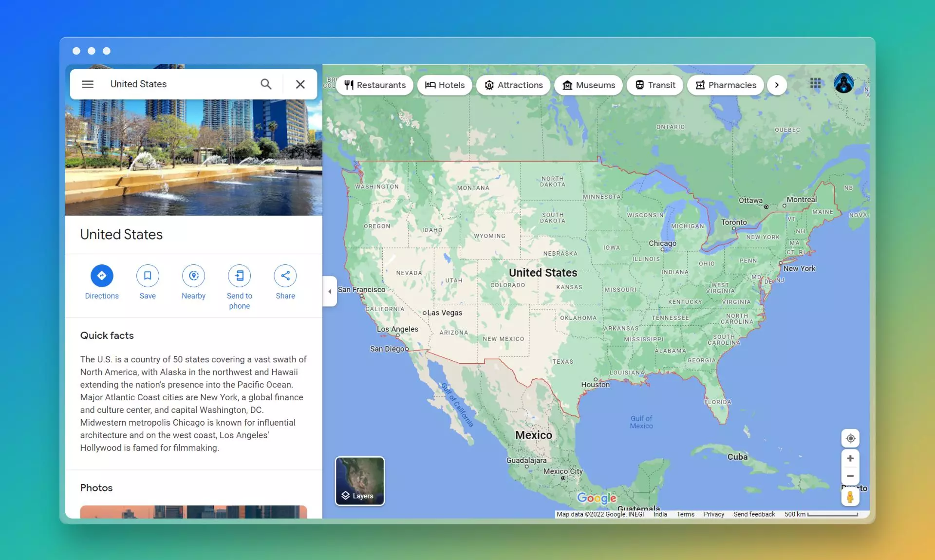The image size is (935, 560).
Task: Search Nearby places icon
Action: pyautogui.click(x=193, y=276)
